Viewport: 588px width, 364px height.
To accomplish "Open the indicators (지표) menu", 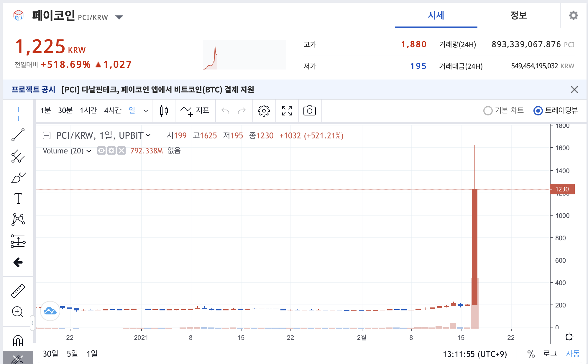I will click(195, 111).
